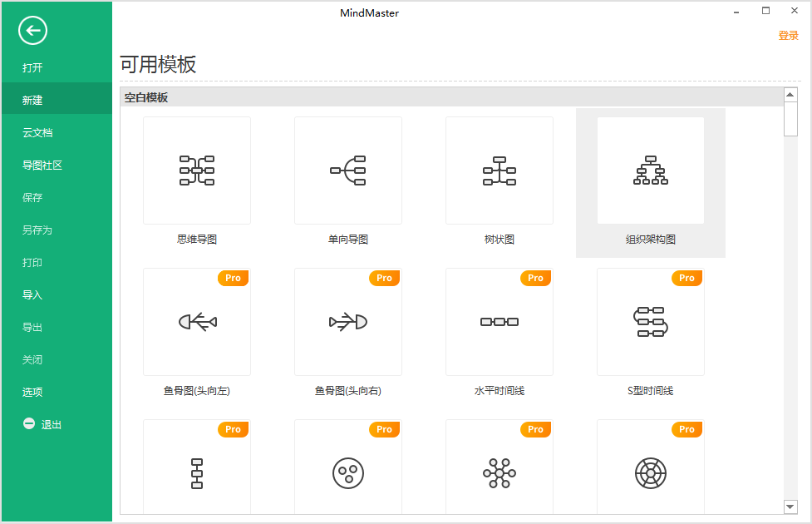Click the 鱼骨图(头向左) label text
This screenshot has width=812, height=524.
(197, 391)
